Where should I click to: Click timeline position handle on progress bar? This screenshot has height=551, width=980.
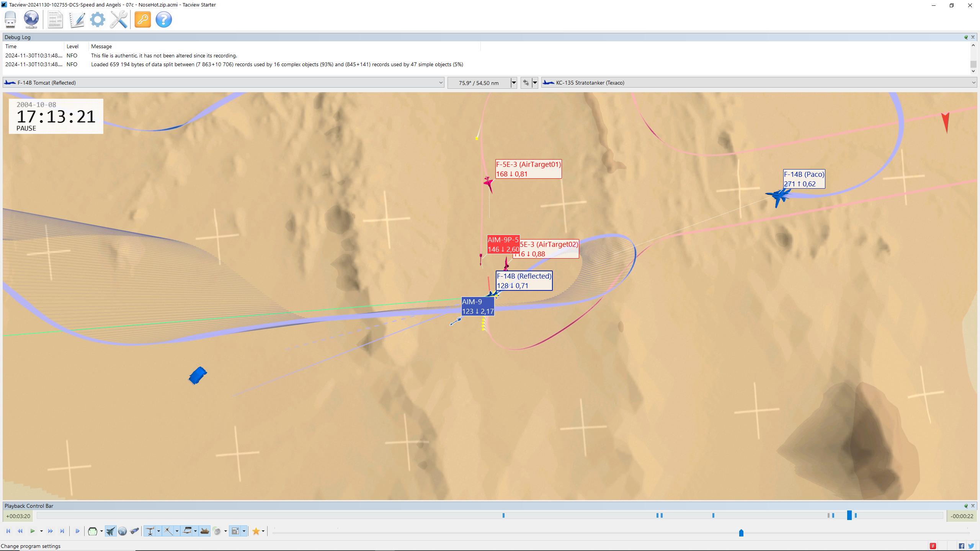pos(849,515)
